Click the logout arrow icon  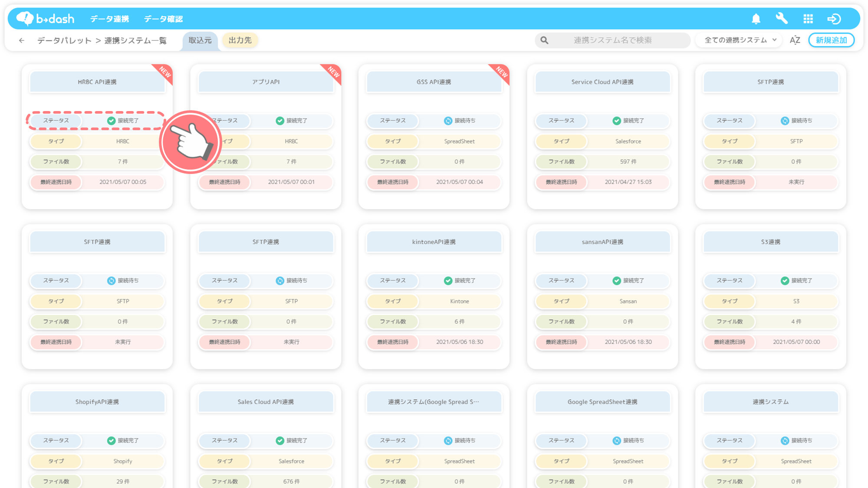tap(834, 19)
